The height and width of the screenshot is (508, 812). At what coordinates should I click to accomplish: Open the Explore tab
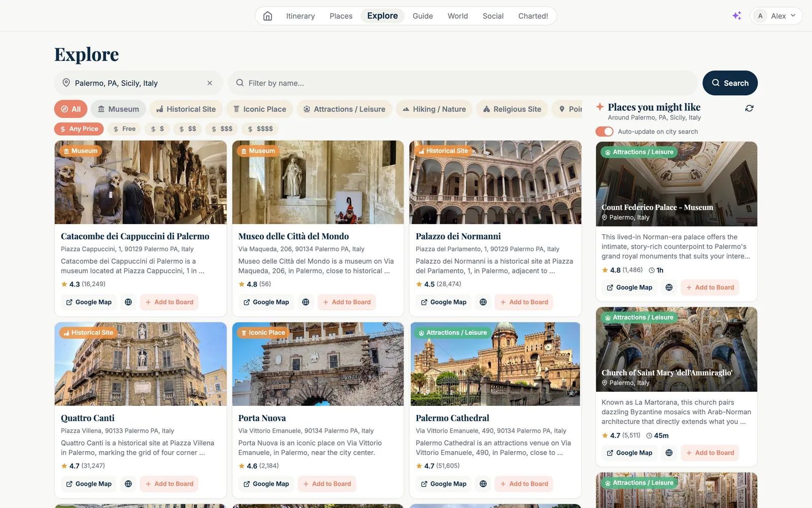click(383, 16)
